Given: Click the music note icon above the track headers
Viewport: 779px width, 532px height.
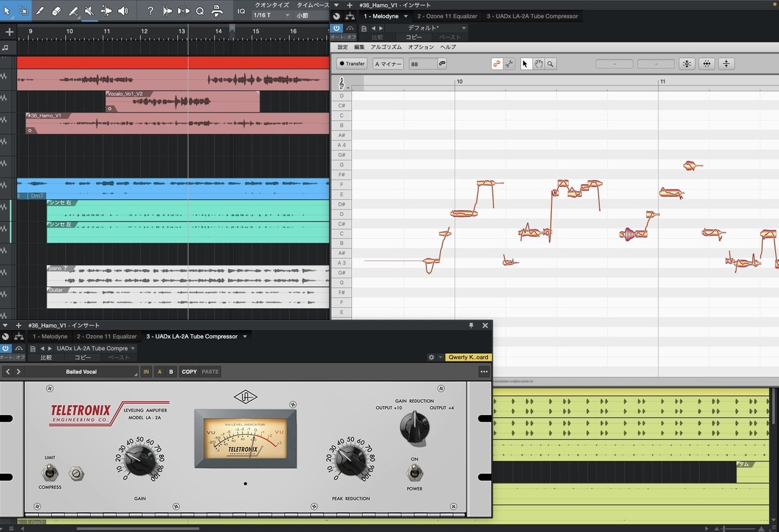Looking at the screenshot, I should (x=6, y=47).
